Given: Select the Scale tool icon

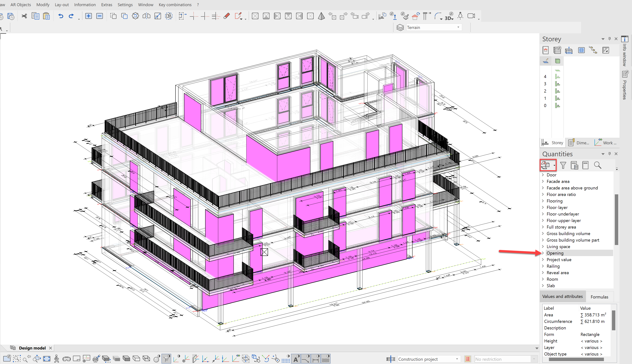Looking at the screenshot, I should click(x=158, y=16).
